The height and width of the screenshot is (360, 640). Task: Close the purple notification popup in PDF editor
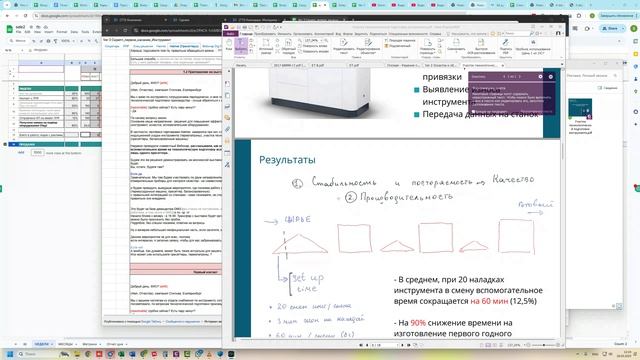pyautogui.click(x=551, y=77)
